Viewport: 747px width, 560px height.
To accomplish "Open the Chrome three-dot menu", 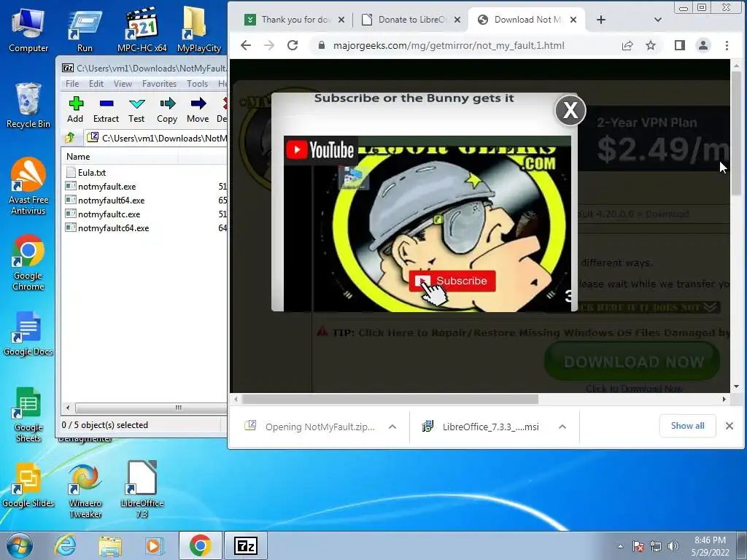I will (727, 45).
